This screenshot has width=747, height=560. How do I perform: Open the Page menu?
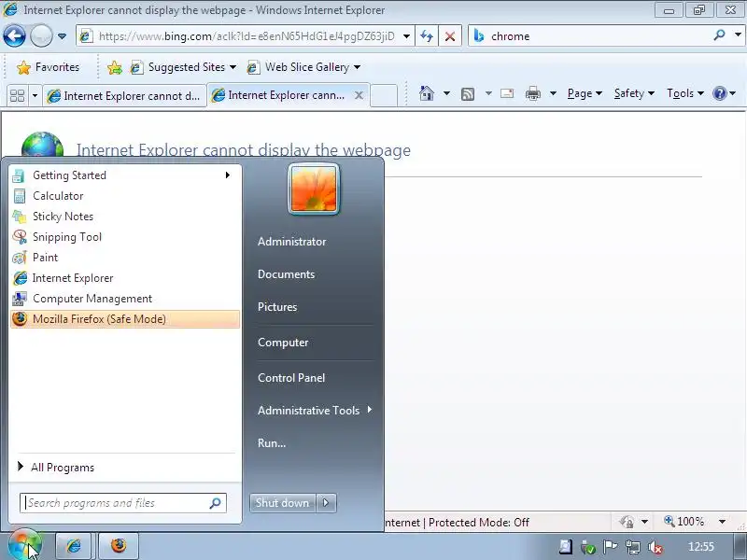click(585, 93)
